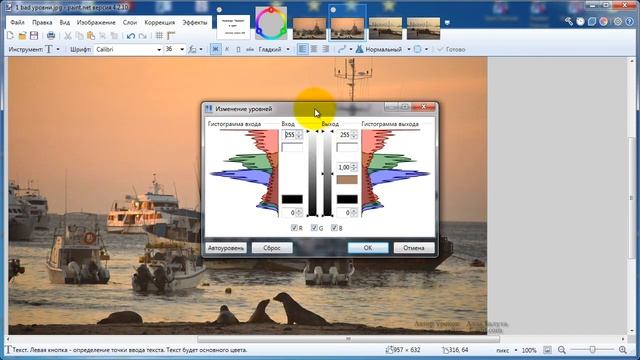
Task: Click the output midtone brown color swatch
Action: (347, 179)
